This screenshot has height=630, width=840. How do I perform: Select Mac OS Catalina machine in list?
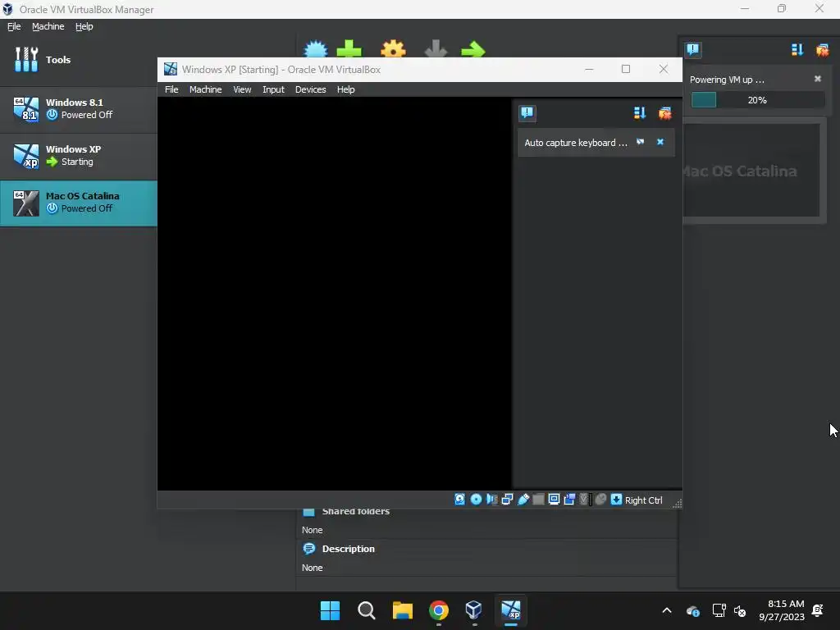pyautogui.click(x=79, y=203)
